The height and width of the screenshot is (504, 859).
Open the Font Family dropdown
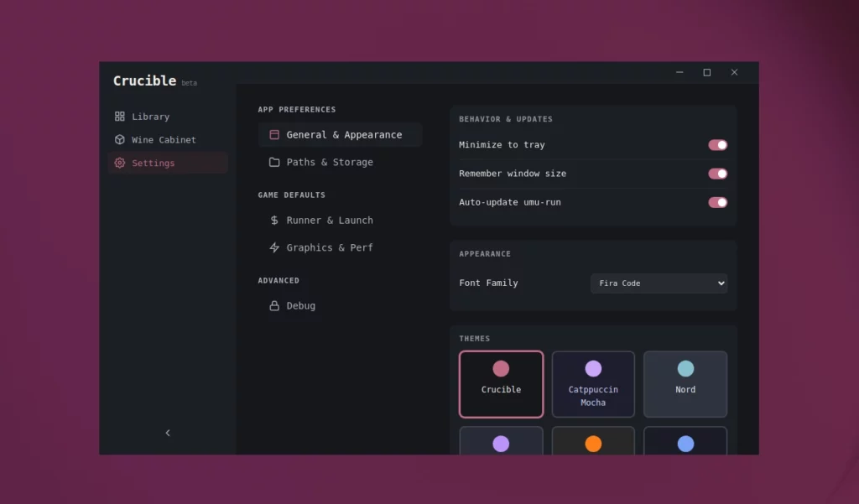click(x=659, y=283)
